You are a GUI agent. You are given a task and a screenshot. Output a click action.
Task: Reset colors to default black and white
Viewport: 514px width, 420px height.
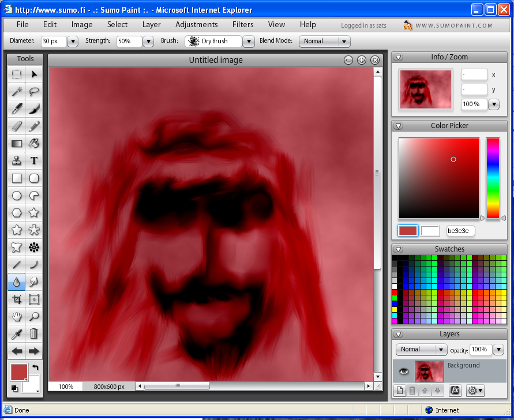tap(14, 388)
